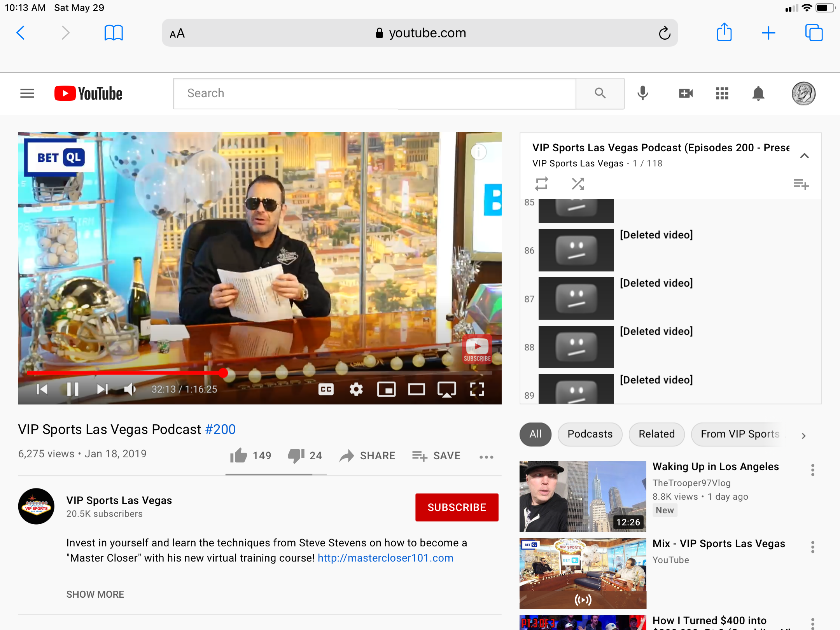The height and width of the screenshot is (630, 840).
Task: Open AirPlay from the player
Action: [447, 389]
